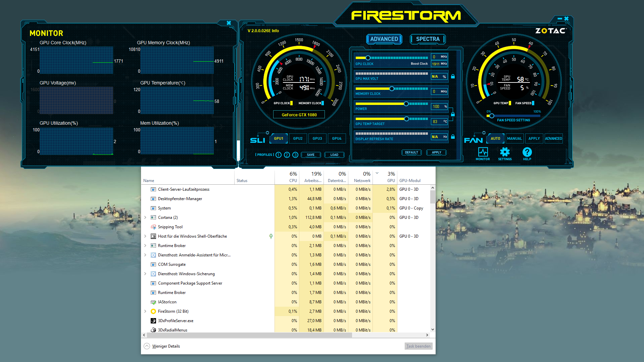Select profile slot 1

(279, 155)
